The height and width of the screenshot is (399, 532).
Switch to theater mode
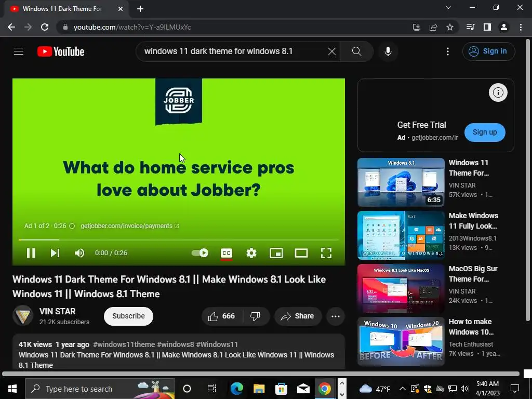tap(301, 253)
